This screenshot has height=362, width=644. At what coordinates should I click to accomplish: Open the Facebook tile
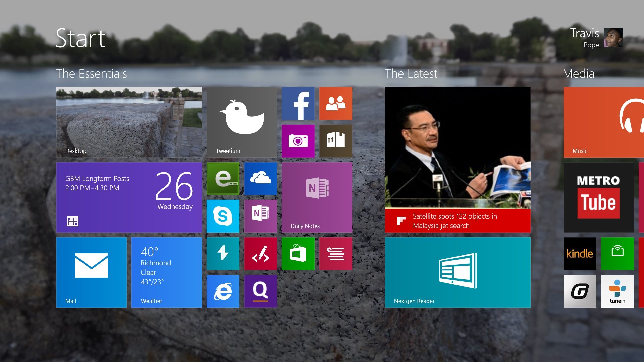[x=298, y=104]
